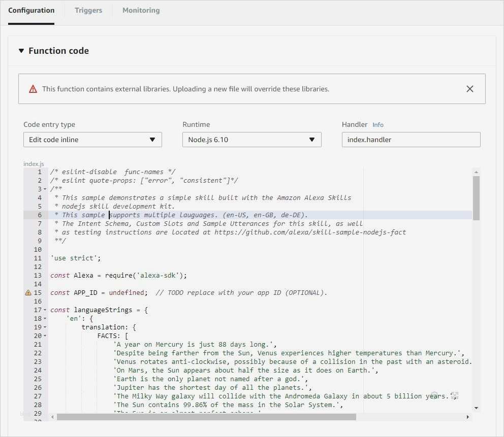Image resolution: width=504 pixels, height=437 pixels.
Task: Switch to the Monitoring tab
Action: (x=141, y=10)
